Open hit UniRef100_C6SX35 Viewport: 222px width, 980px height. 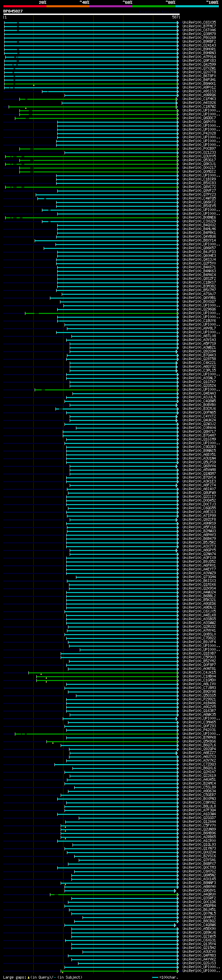pyautogui.click(x=199, y=23)
